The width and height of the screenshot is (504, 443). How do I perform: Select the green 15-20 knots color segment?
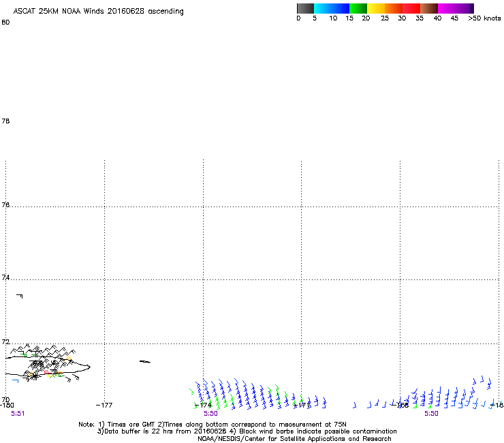pos(358,8)
